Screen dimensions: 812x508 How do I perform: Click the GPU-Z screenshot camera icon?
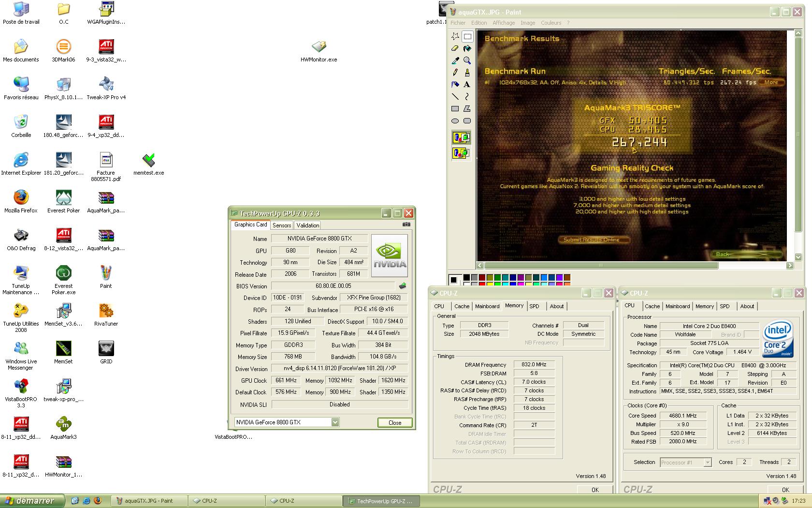click(x=406, y=224)
